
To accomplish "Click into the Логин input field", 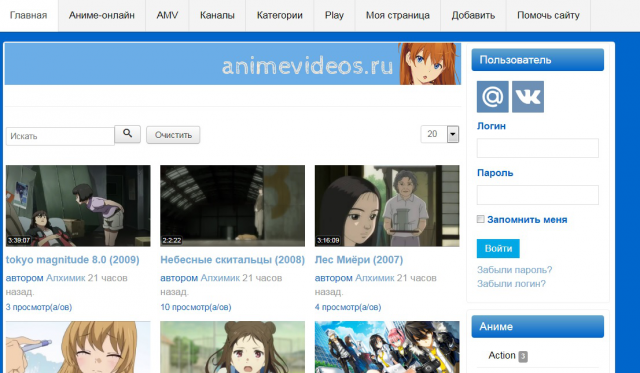I will click(538, 148).
